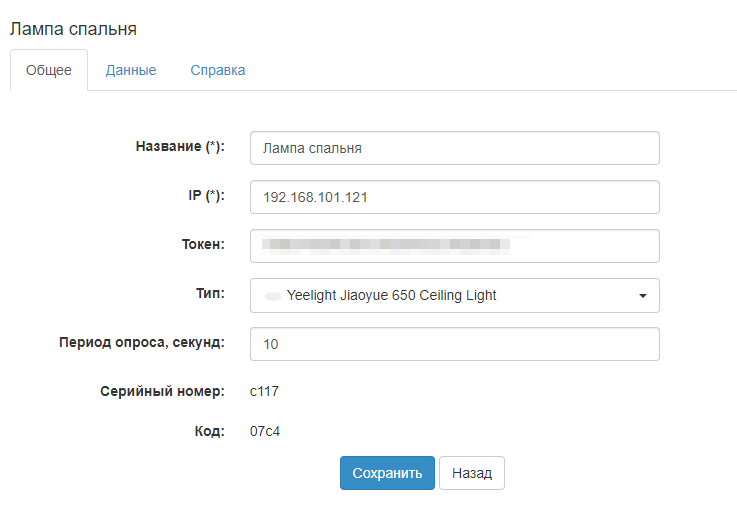Viewport: 737px width, 529px height.
Task: Focus the Период опроса seconds field
Action: tap(454, 344)
